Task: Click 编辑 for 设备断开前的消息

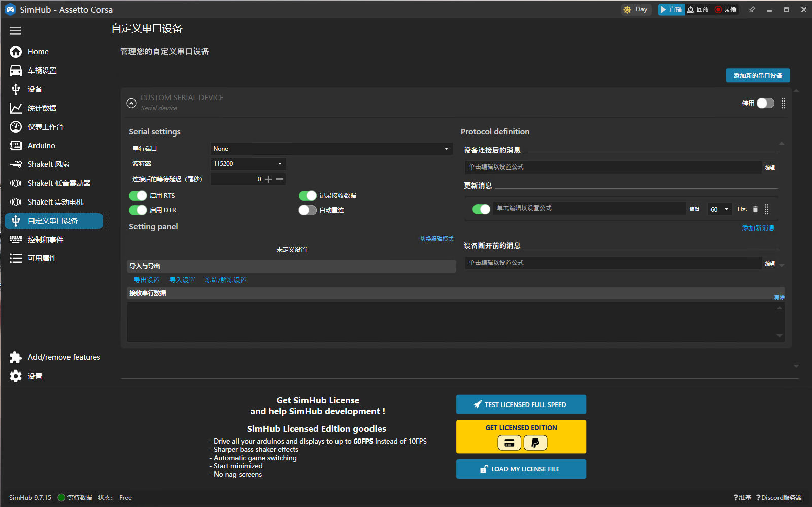Action: tap(770, 263)
